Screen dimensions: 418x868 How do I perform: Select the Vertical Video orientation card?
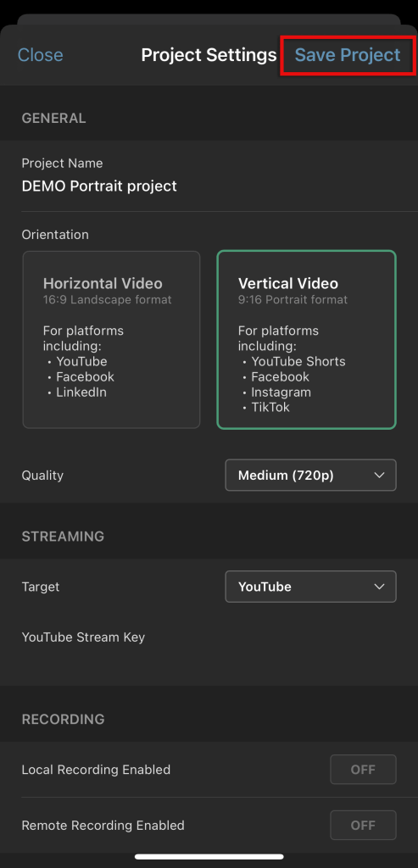[x=307, y=340]
